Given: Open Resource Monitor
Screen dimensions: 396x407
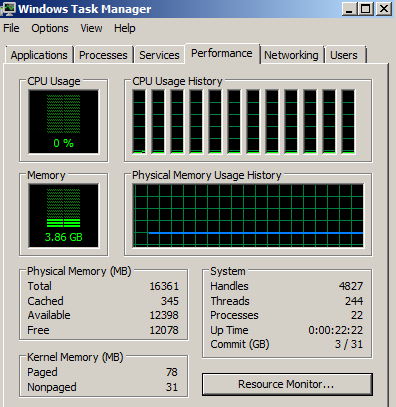Looking at the screenshot, I should click(x=287, y=384).
